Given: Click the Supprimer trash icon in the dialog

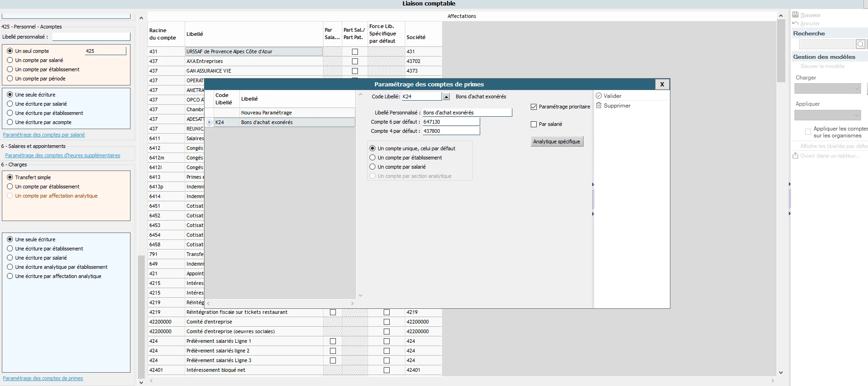Looking at the screenshot, I should pyautogui.click(x=599, y=105).
